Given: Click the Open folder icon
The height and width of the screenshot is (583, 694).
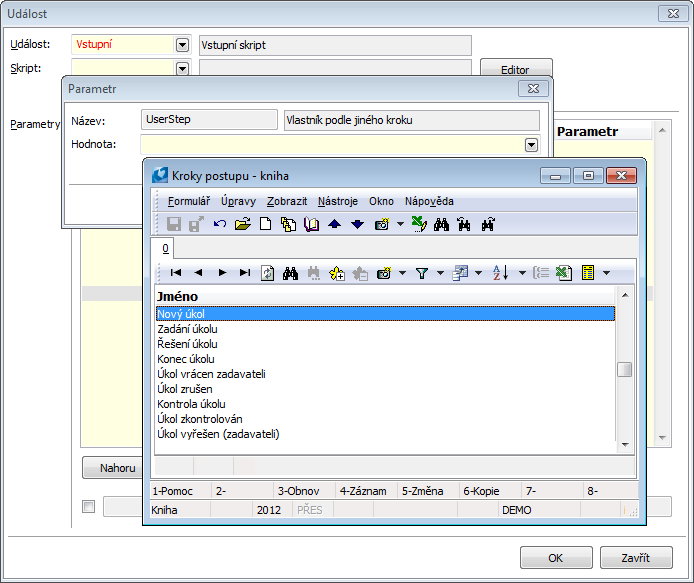Looking at the screenshot, I should coord(243,224).
